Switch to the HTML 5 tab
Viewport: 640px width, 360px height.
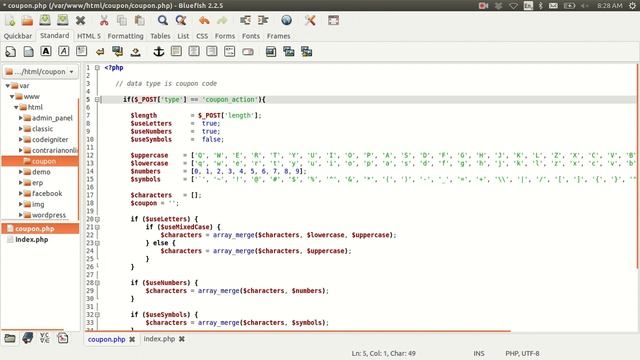[x=89, y=36]
